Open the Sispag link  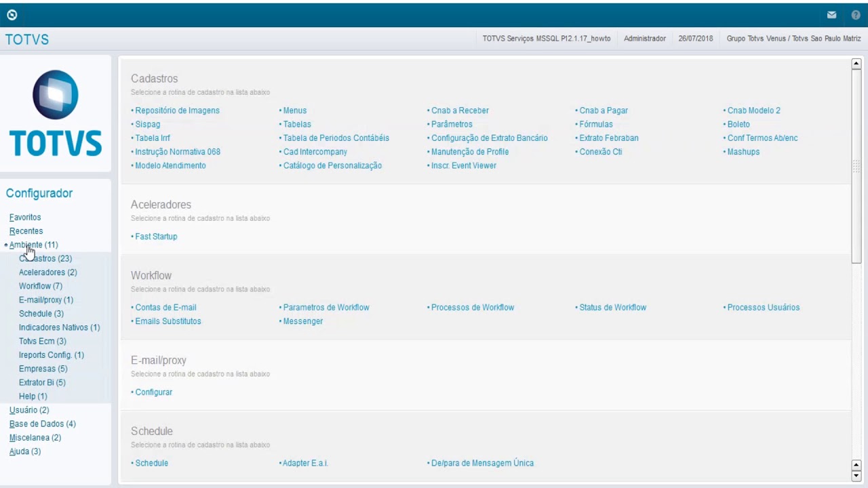[x=148, y=124]
